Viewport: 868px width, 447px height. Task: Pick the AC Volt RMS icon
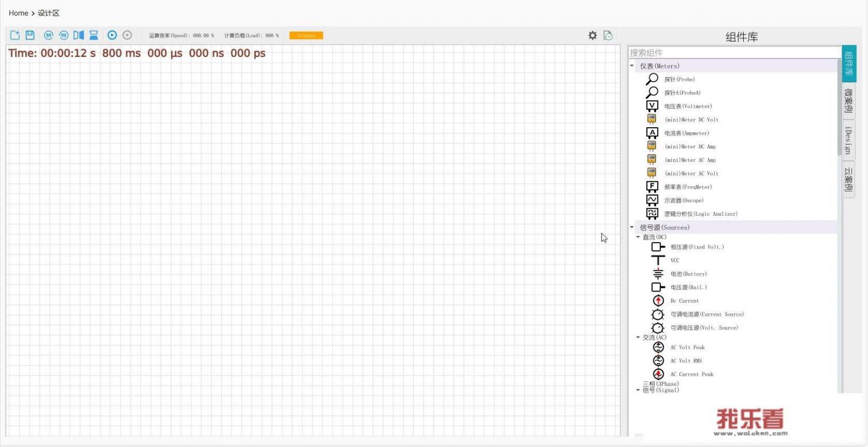click(x=658, y=361)
